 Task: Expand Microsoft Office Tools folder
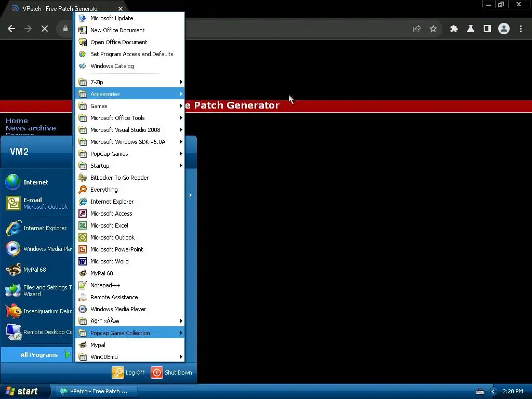[x=130, y=118]
